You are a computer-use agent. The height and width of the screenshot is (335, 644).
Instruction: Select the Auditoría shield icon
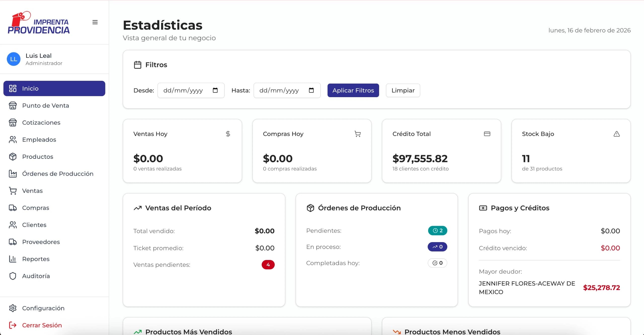click(13, 276)
